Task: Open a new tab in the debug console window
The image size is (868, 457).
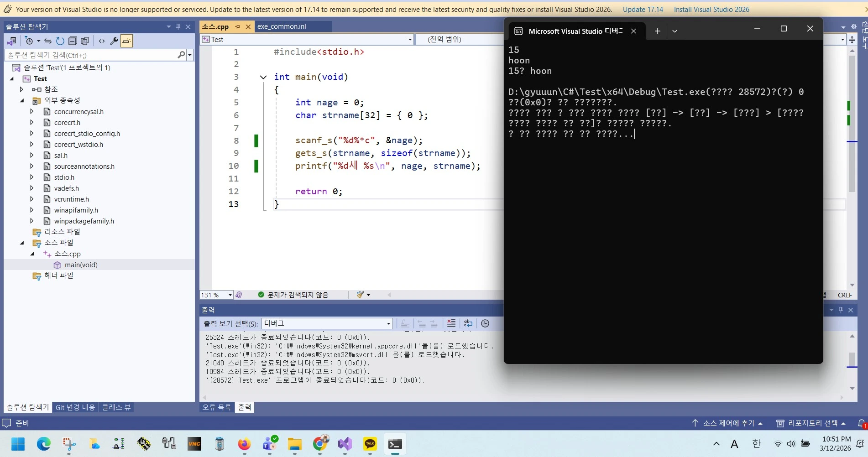Action: point(657,31)
